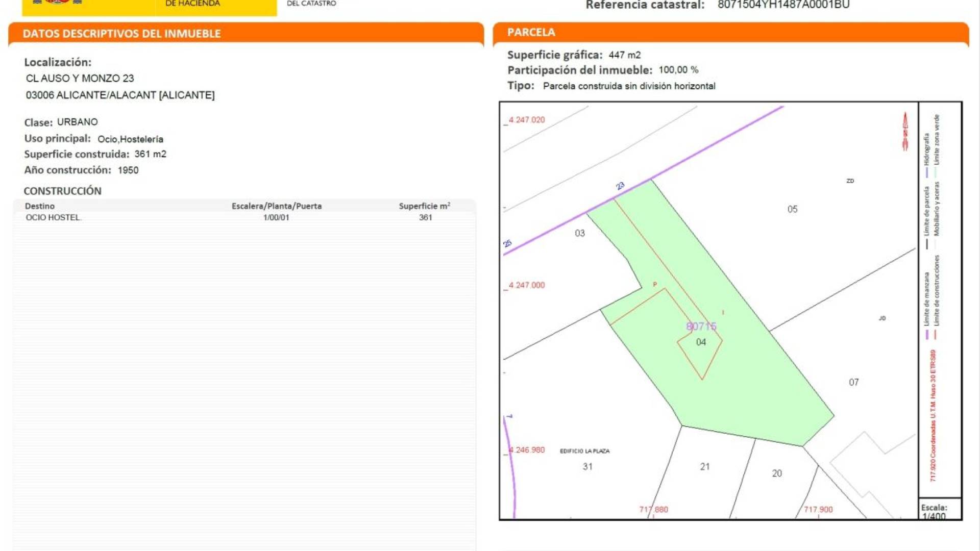980x551 pixels.
Task: Click parcel 21 on the map
Action: (704, 466)
